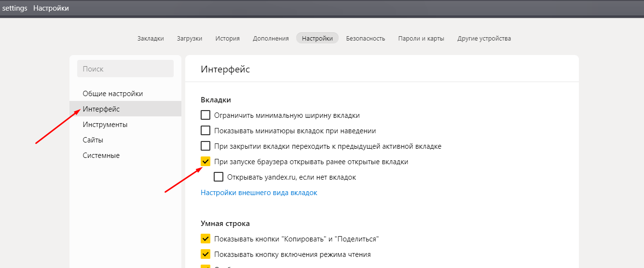
Task: Select the Безопасность tab
Action: [x=365, y=39]
